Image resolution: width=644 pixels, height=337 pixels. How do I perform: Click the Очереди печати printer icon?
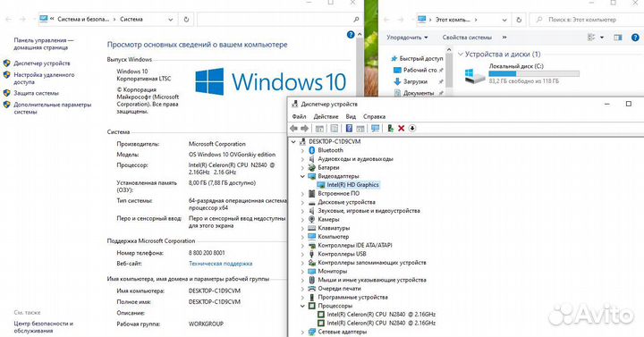click(312, 288)
